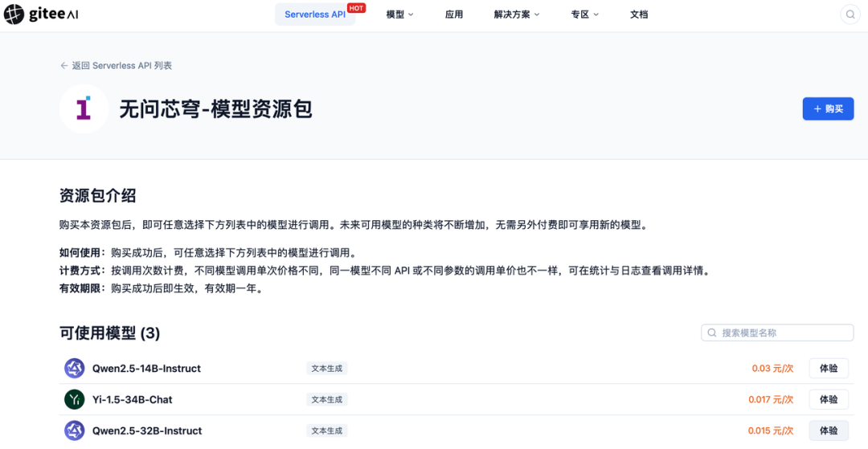Click the 有效期限 label
The image size is (868, 449).
tap(81, 288)
